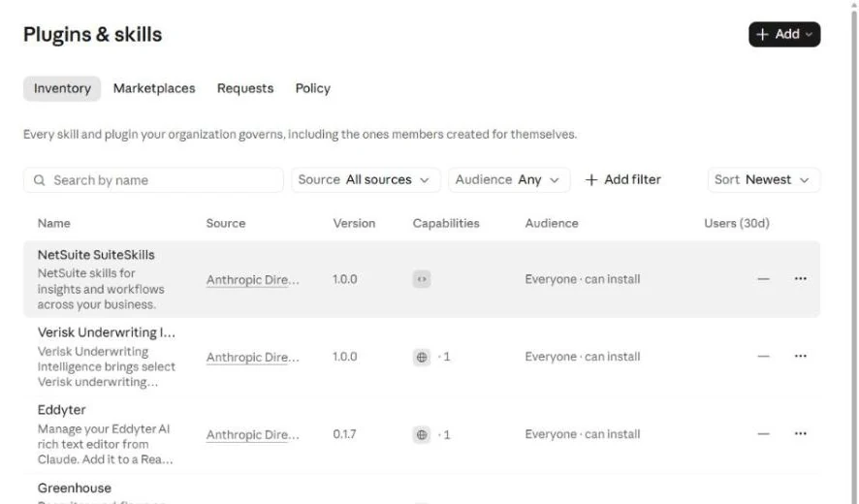Select Verisk Underwriting I... plugin name
The width and height of the screenshot is (859, 504).
107,332
